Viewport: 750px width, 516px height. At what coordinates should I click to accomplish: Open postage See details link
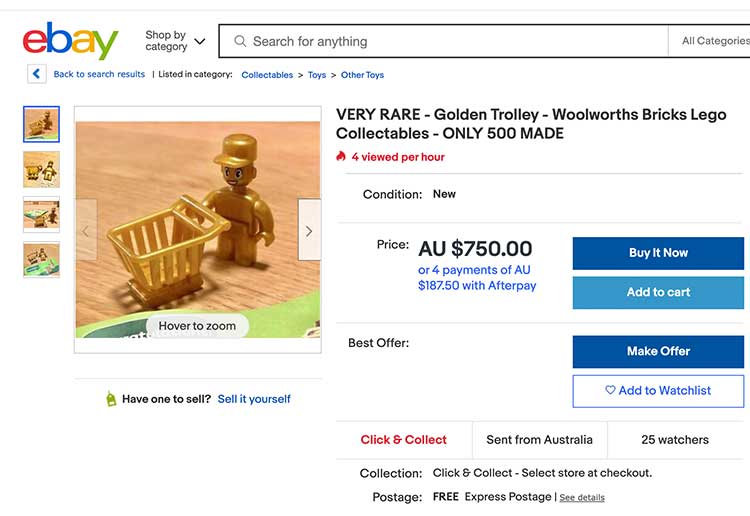[x=581, y=498]
